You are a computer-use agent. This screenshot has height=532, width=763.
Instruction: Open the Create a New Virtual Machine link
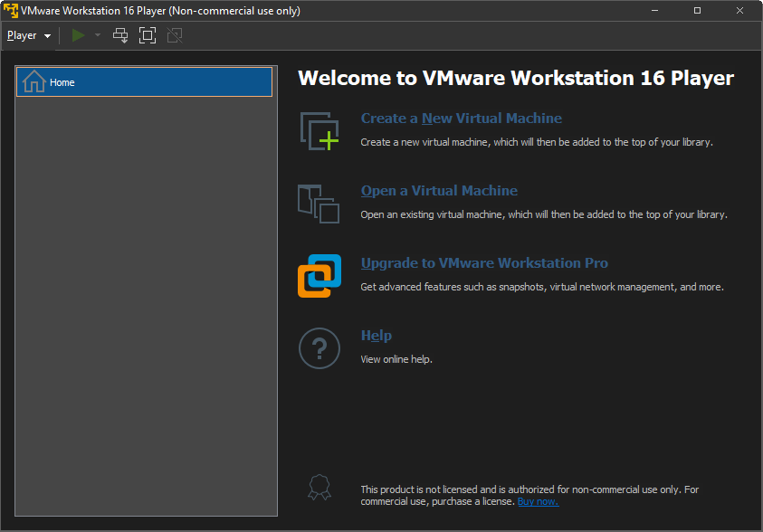pyautogui.click(x=461, y=119)
